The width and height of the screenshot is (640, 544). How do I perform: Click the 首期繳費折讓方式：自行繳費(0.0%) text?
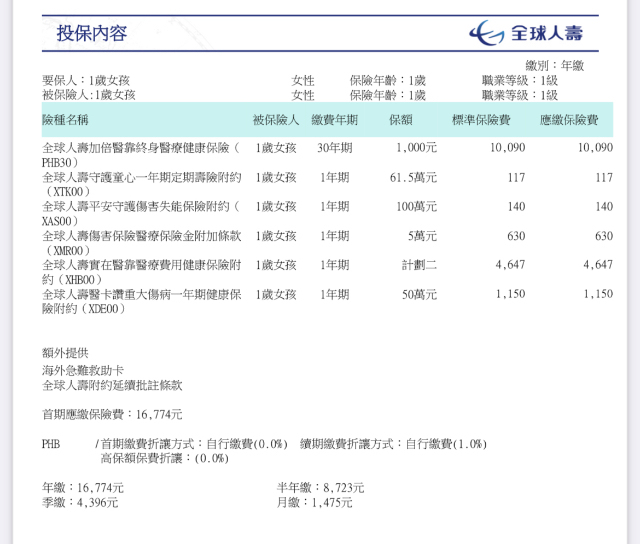point(194,444)
